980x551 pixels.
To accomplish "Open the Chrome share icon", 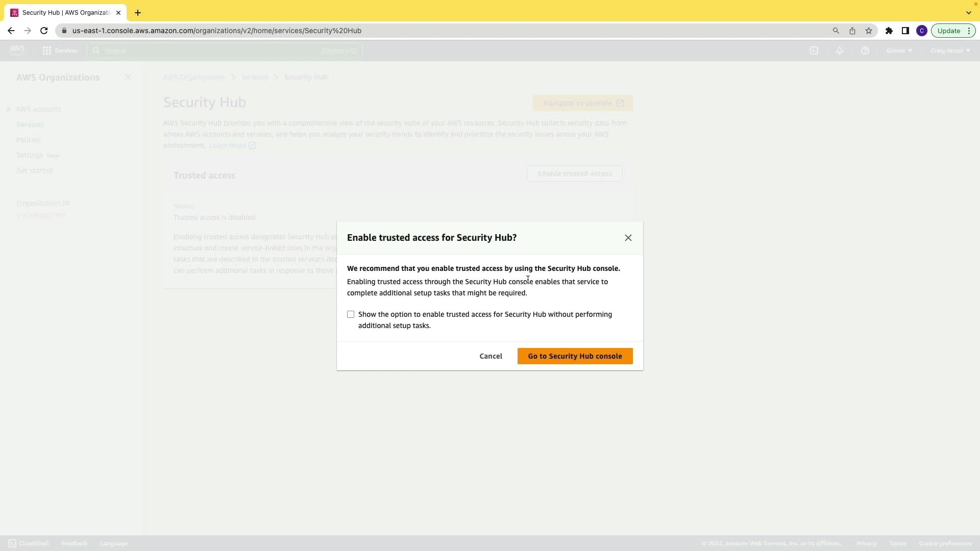I will [852, 31].
